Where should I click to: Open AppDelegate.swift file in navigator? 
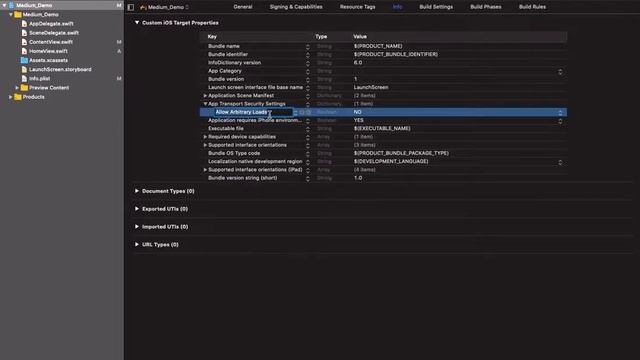(x=51, y=24)
